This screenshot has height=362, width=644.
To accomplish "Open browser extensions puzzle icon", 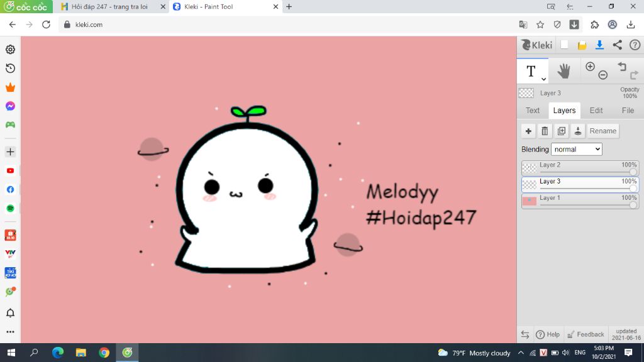I will coord(595,25).
